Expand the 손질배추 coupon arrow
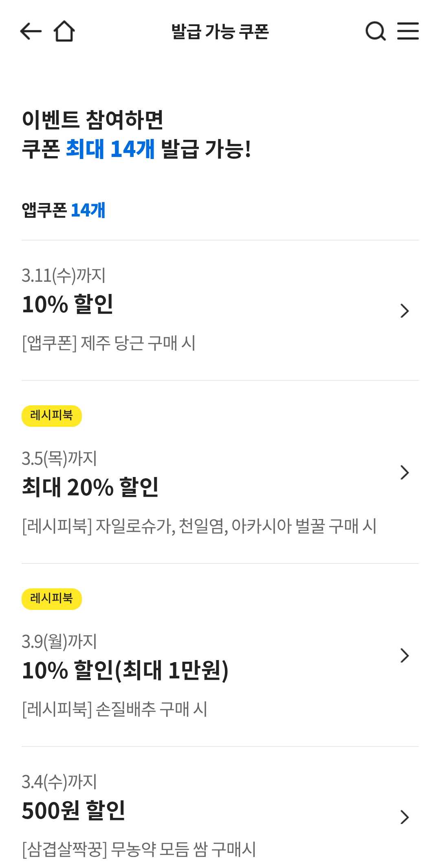Screen dimensions: 440x868 pos(404,656)
